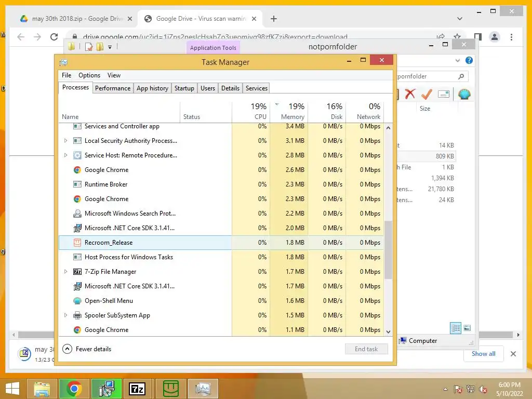The width and height of the screenshot is (532, 399).
Task: Expand Service Host: Remote Procedure row
Action: tap(66, 155)
